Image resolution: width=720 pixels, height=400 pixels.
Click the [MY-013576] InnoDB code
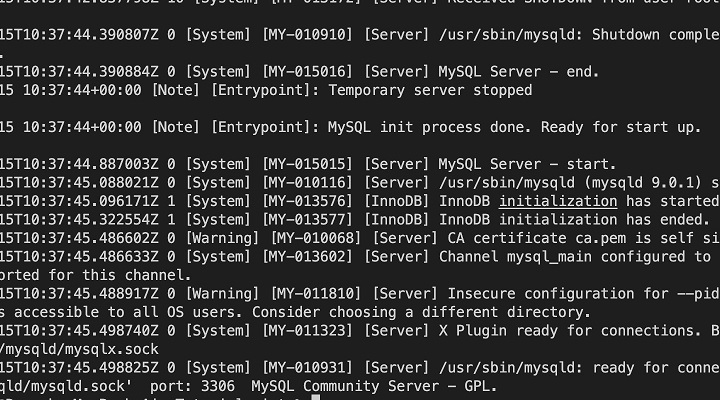pyautogui.click(x=307, y=201)
